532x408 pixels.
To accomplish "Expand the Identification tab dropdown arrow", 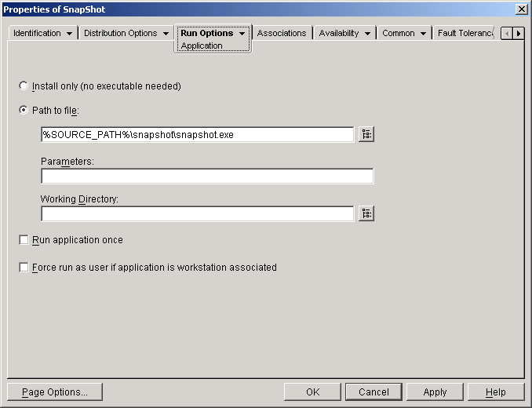I will pos(69,34).
